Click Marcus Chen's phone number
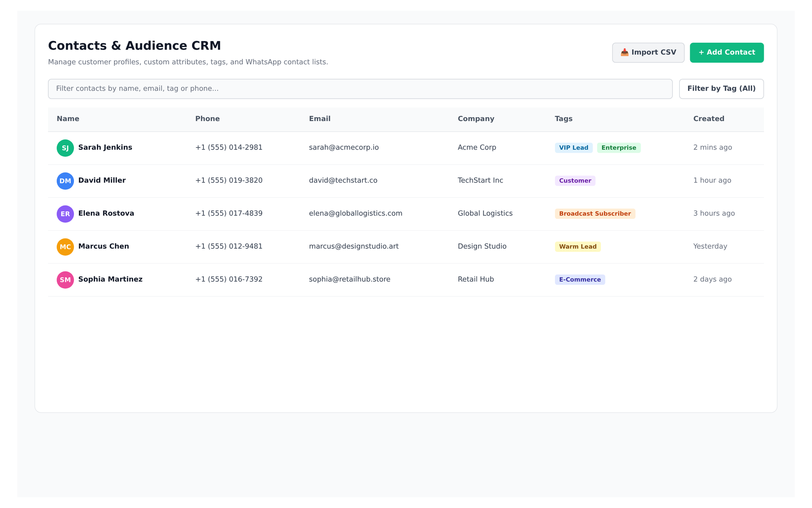This screenshot has width=812, height=508. point(229,246)
